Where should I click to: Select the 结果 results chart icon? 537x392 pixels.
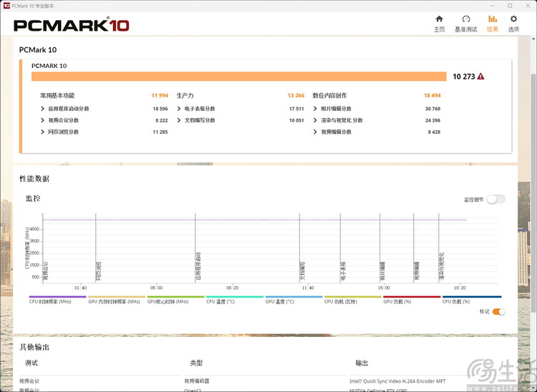(x=492, y=19)
